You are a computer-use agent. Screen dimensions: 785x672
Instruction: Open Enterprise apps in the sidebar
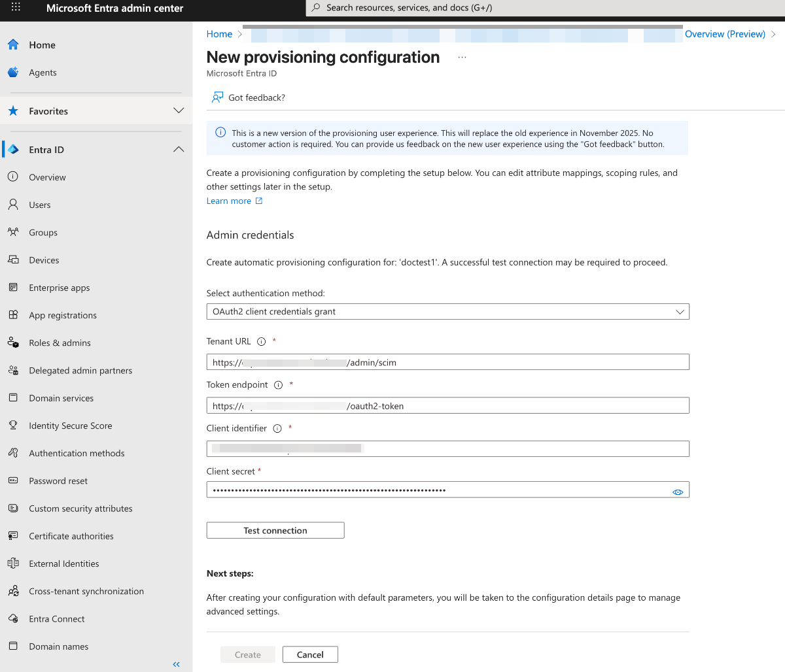tap(60, 288)
